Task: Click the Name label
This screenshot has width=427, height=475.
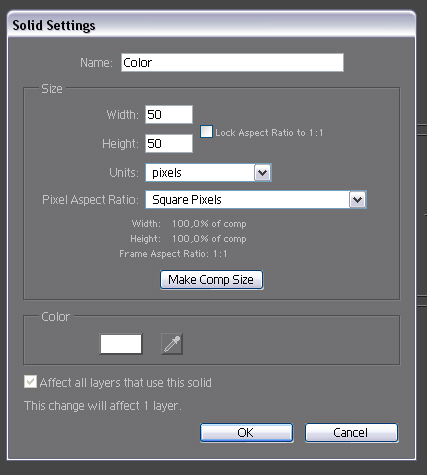Action: [x=96, y=63]
